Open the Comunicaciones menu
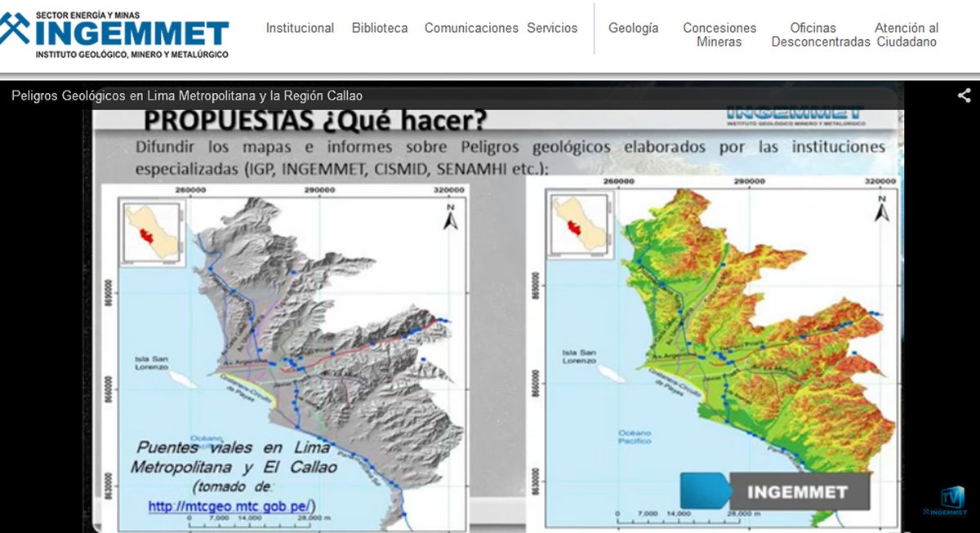Image resolution: width=980 pixels, height=533 pixels. tap(471, 28)
